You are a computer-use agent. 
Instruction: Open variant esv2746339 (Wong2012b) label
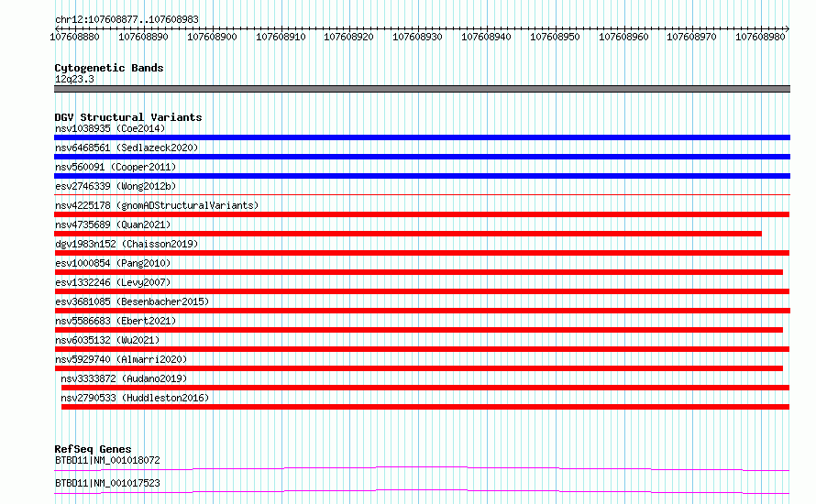(x=116, y=186)
